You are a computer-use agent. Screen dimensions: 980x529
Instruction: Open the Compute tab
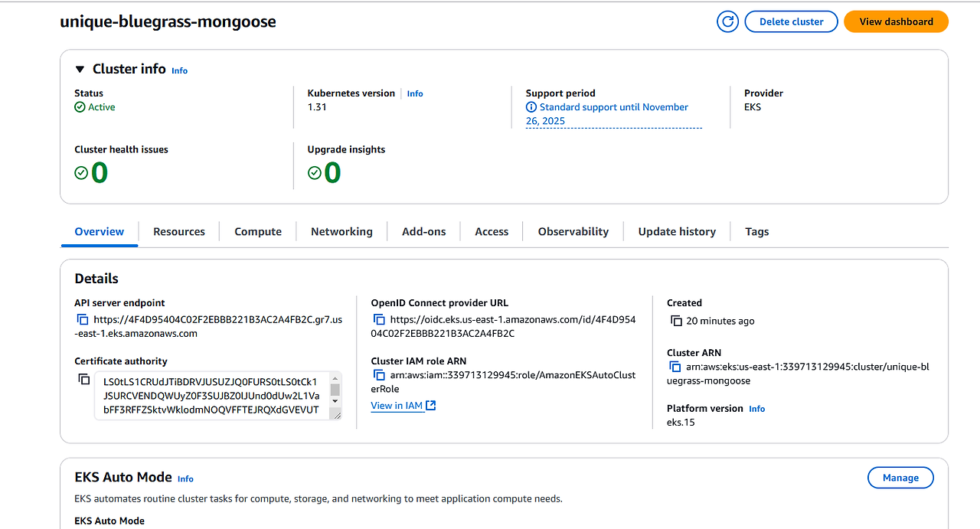coord(258,231)
